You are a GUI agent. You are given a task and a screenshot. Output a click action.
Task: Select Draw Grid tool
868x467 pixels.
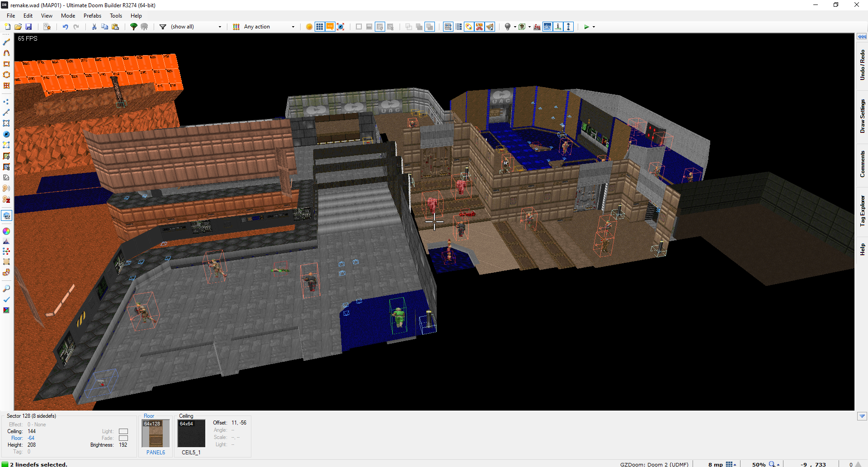tap(6, 85)
